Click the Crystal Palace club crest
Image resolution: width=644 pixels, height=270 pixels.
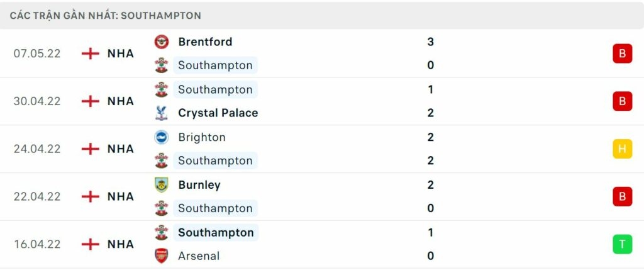162,113
